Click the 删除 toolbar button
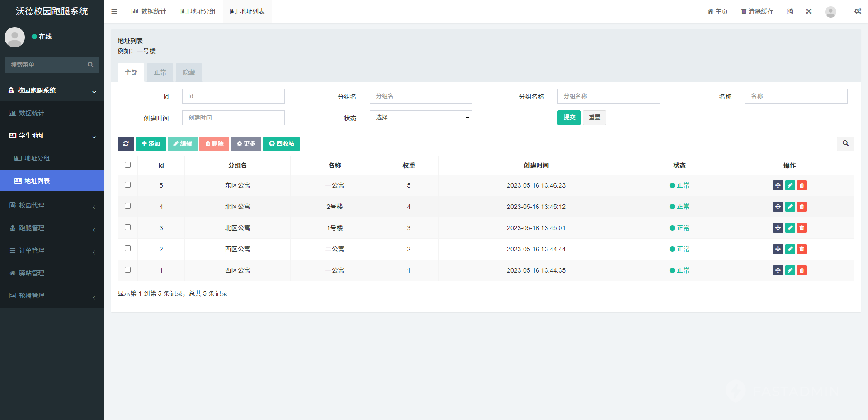868x420 pixels. (214, 144)
